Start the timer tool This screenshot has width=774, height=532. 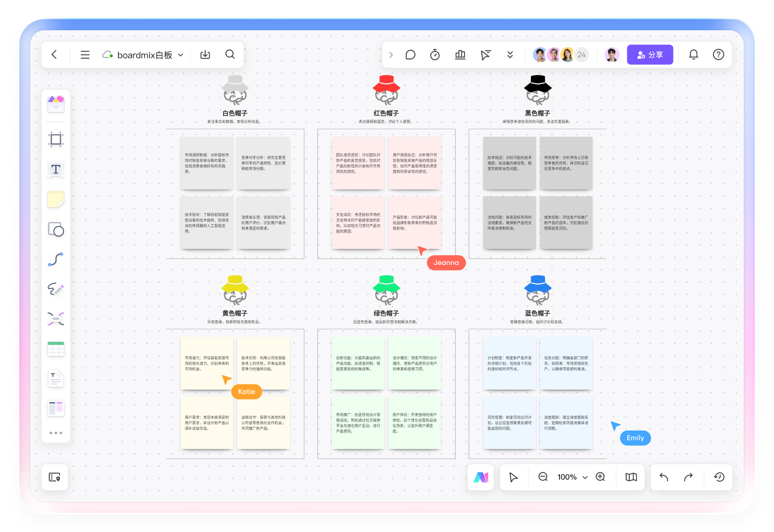(x=435, y=55)
